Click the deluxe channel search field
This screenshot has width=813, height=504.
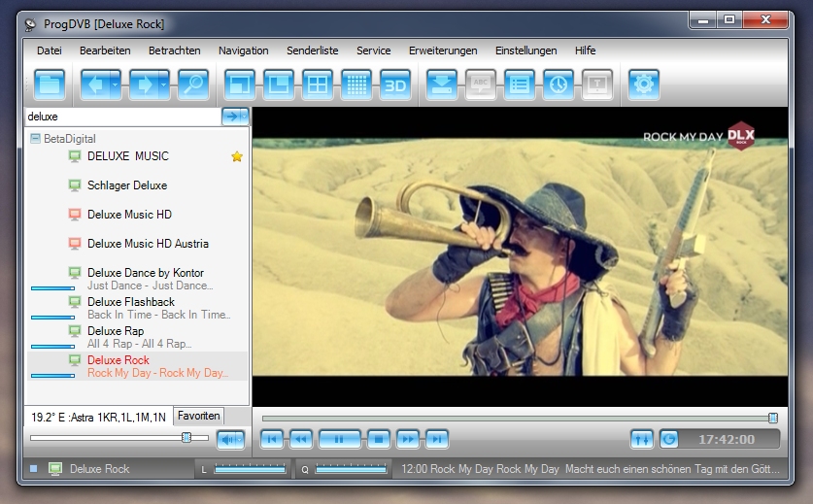(x=123, y=117)
